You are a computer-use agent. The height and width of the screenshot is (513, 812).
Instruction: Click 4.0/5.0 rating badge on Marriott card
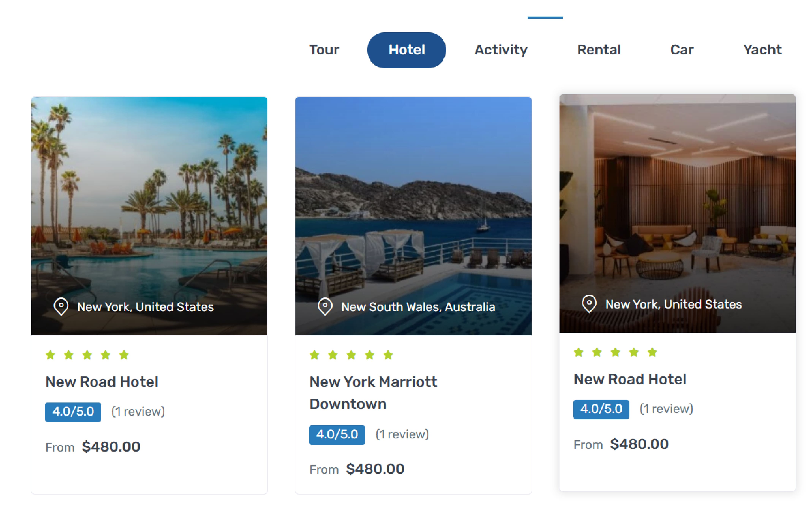pyautogui.click(x=337, y=434)
